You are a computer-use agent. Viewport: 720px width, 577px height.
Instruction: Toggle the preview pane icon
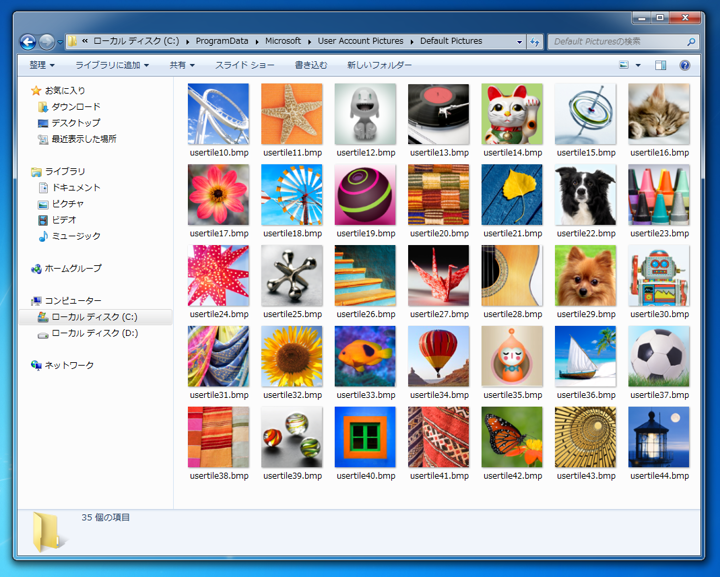pyautogui.click(x=661, y=65)
